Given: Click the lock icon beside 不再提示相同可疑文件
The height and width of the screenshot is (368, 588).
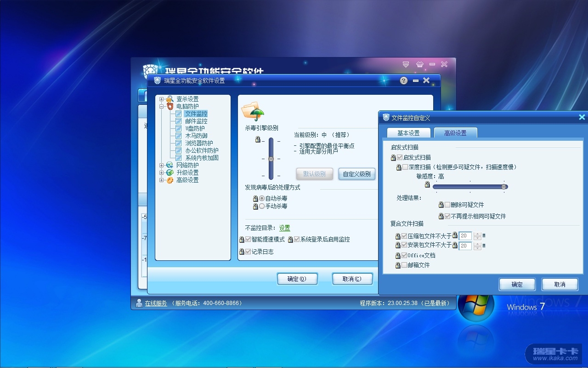Looking at the screenshot, I should (x=441, y=216).
